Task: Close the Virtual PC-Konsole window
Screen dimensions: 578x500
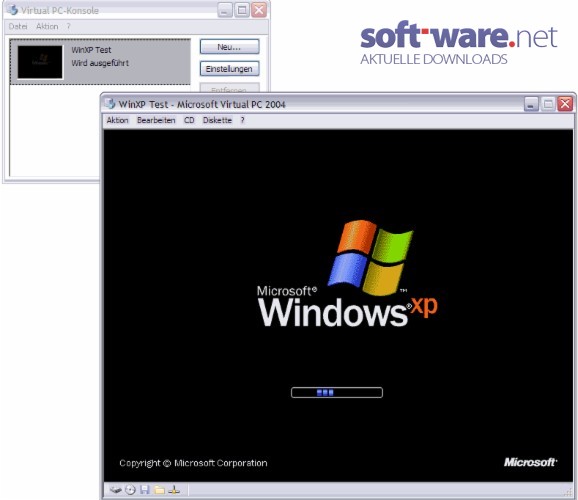Action: point(259,10)
